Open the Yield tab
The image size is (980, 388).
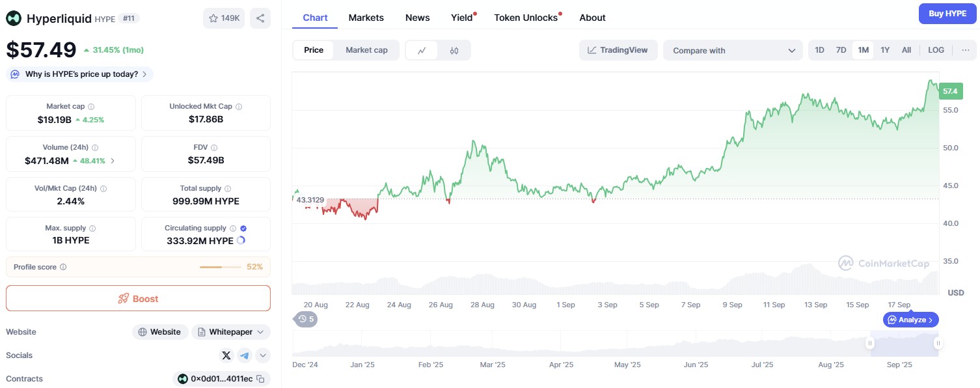click(x=462, y=18)
